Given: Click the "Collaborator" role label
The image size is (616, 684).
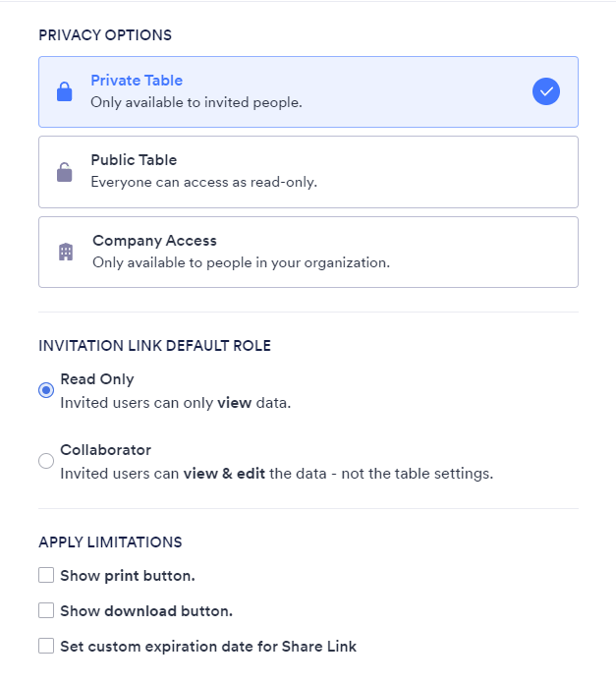Looking at the screenshot, I should [106, 450].
